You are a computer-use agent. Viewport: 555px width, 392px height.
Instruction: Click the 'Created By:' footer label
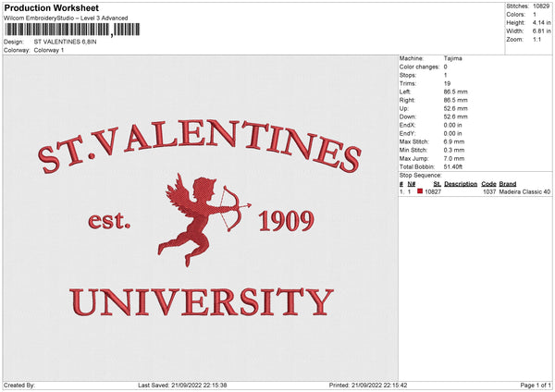(x=19, y=386)
